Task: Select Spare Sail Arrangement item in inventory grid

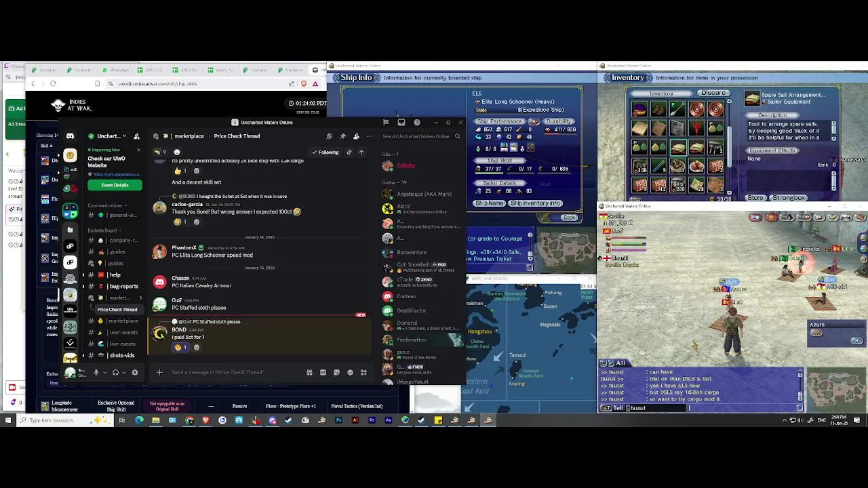Action: click(x=678, y=147)
